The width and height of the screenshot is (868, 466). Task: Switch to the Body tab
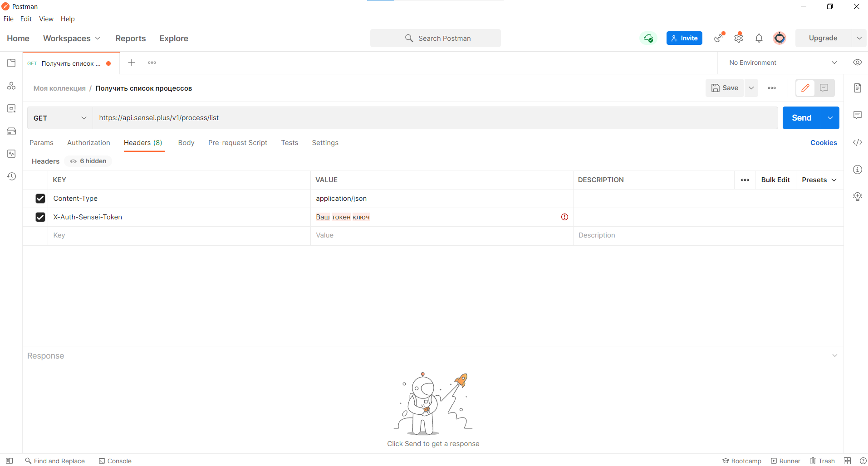tap(186, 143)
